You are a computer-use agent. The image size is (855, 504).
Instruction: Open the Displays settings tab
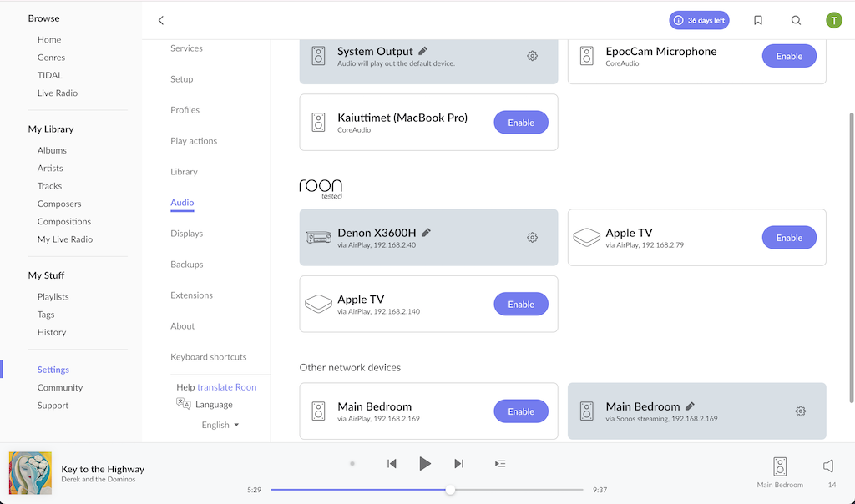(x=186, y=233)
